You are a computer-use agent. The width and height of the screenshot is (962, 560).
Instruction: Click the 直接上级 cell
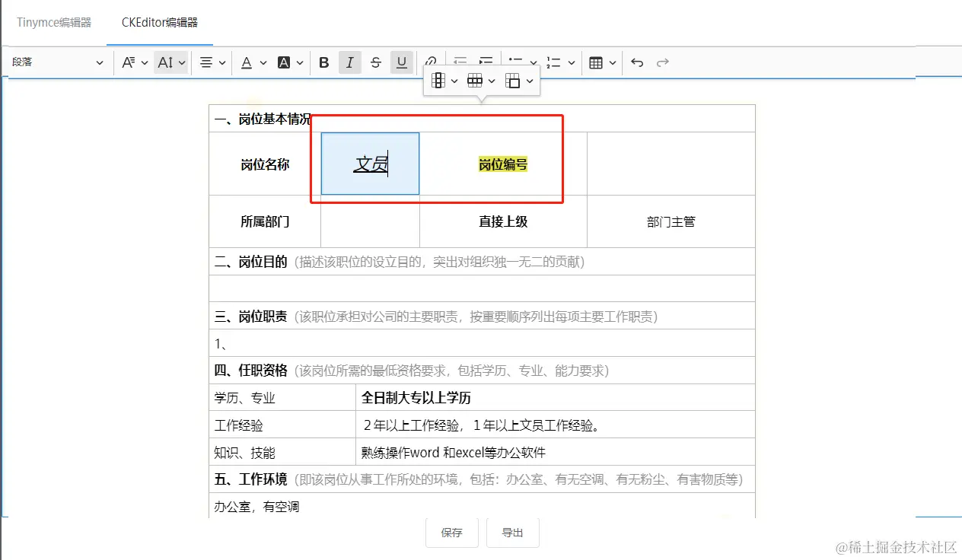[x=503, y=221]
